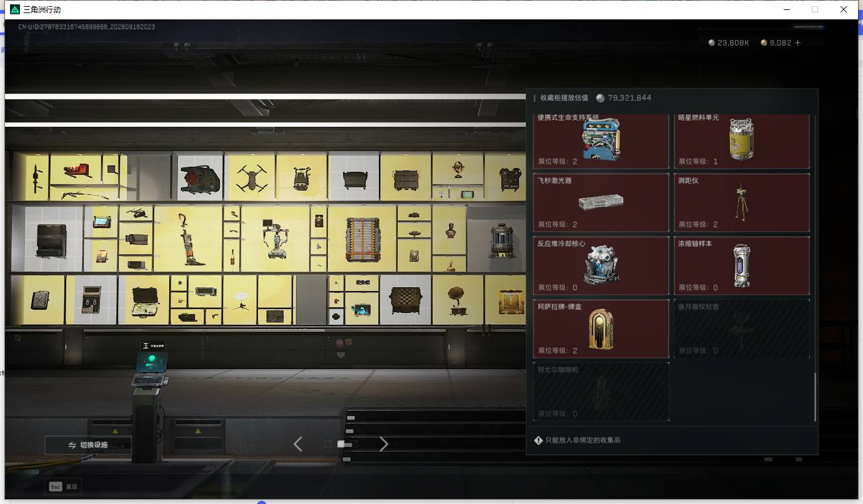Choose the chess table collectible
This screenshot has width=863, height=504.
(406, 300)
